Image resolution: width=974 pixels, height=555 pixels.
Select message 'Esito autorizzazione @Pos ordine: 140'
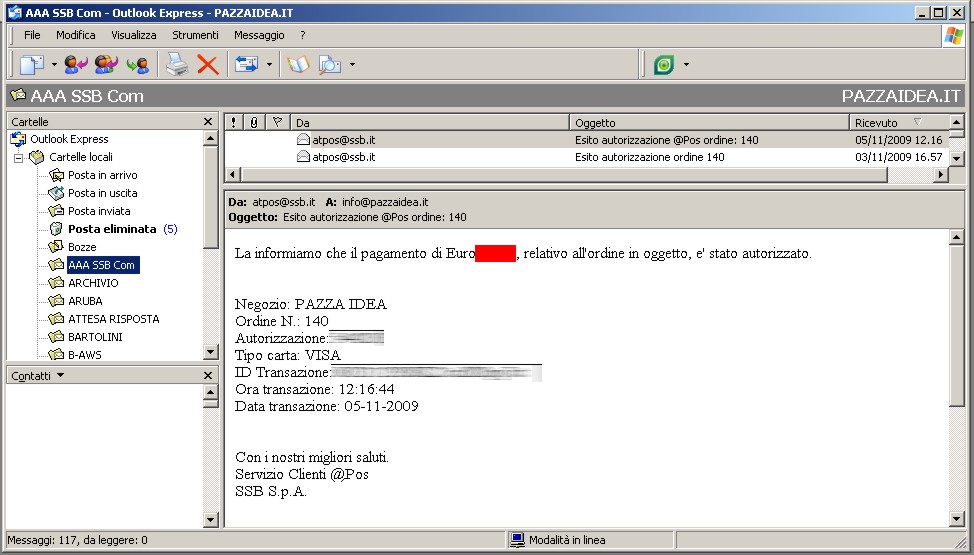point(587,140)
